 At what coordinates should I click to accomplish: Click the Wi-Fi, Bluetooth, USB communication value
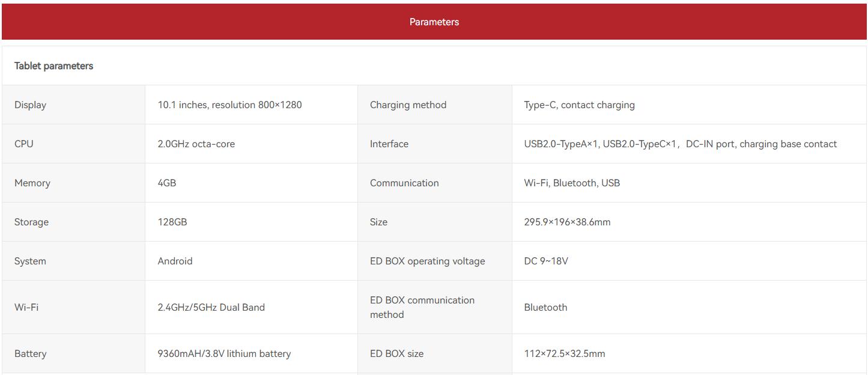[x=572, y=183]
